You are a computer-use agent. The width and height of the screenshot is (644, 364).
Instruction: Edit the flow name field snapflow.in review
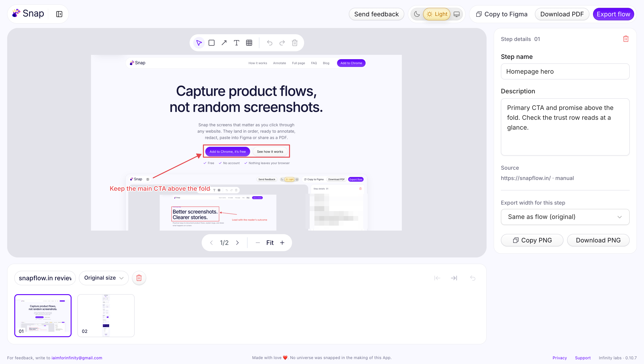click(x=45, y=278)
